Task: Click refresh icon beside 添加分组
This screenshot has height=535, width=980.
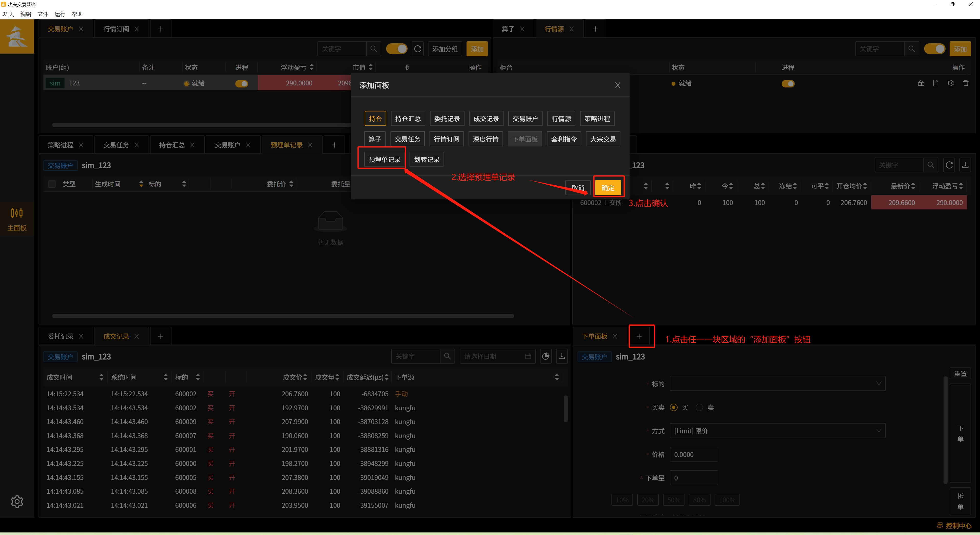Action: pyautogui.click(x=417, y=49)
